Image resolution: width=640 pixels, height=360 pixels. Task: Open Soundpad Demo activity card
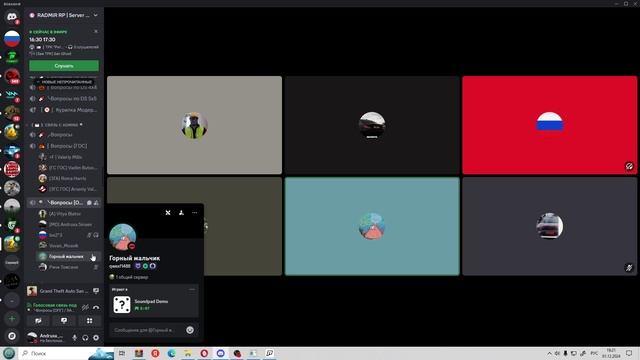pos(154,301)
